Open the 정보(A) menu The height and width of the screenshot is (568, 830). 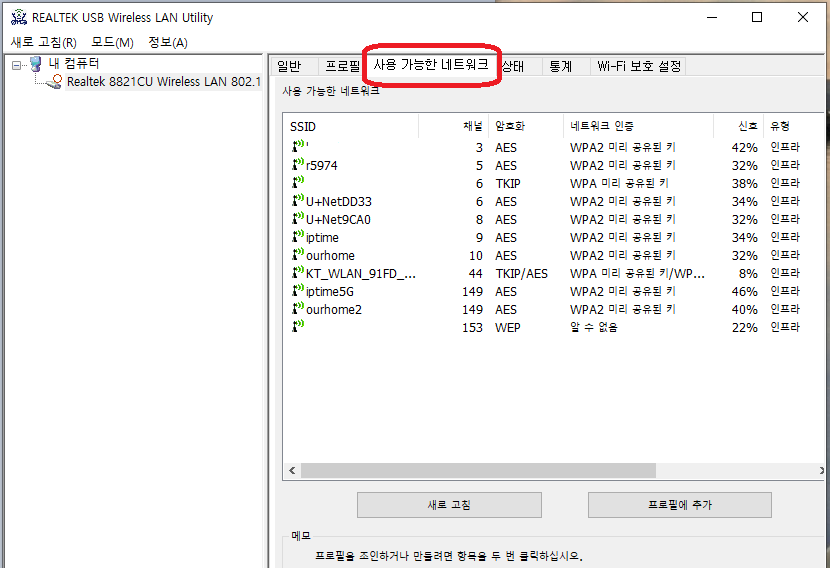pos(168,42)
